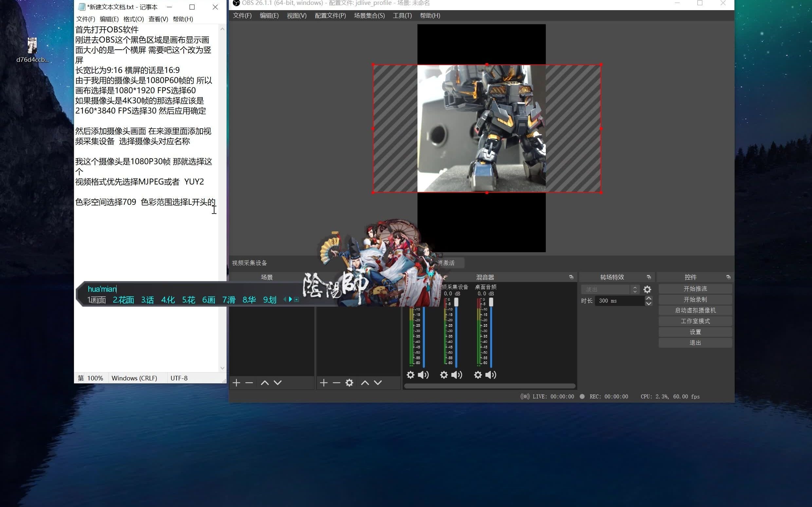Screen dimensions: 812x507
Task: Mute the video capture device audio speaker
Action: 457,375
